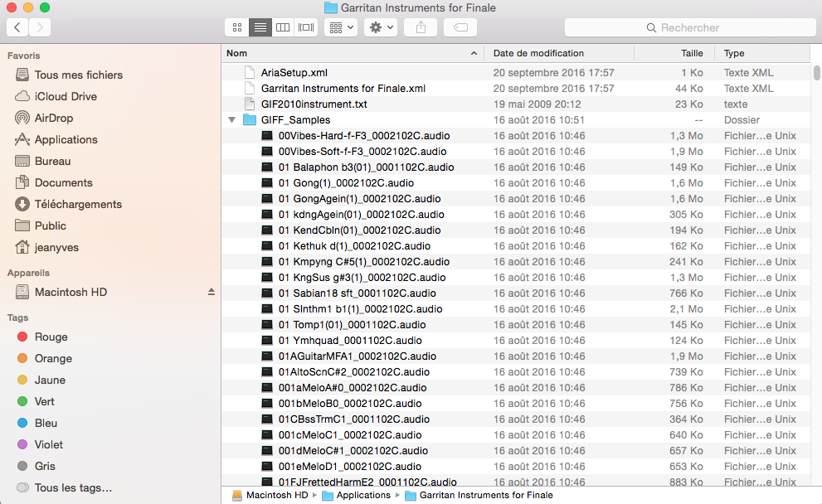Switch to icon view in toolbar

click(x=237, y=27)
